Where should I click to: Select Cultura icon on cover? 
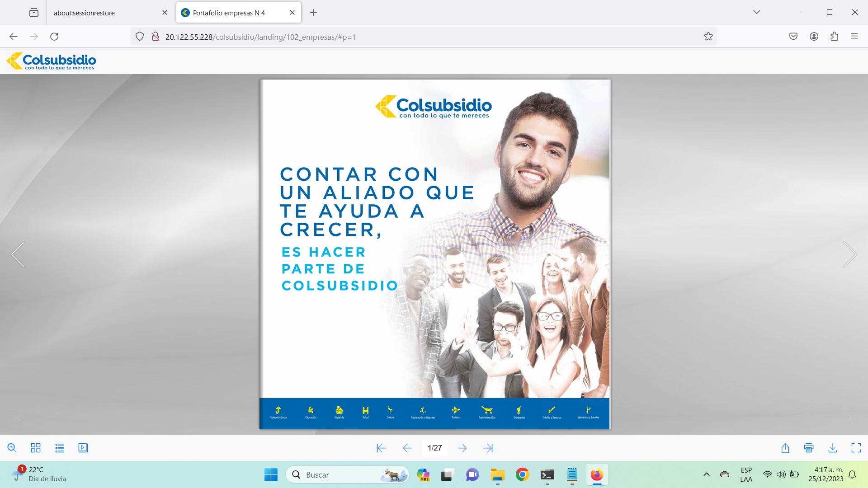click(391, 412)
